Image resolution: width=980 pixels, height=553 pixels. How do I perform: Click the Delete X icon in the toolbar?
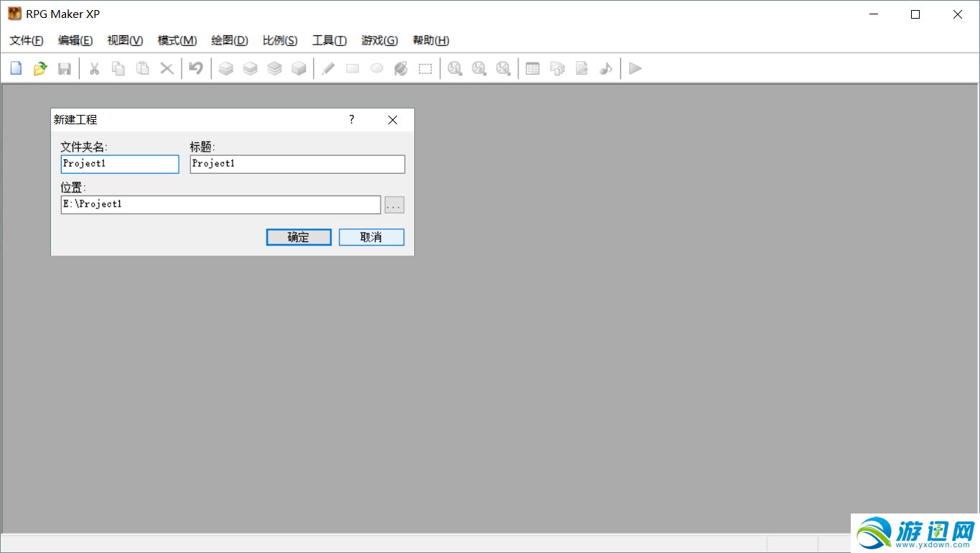[167, 68]
